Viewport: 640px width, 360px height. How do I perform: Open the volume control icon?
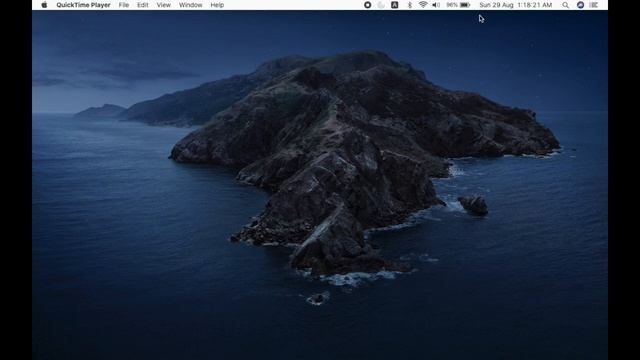tap(436, 5)
